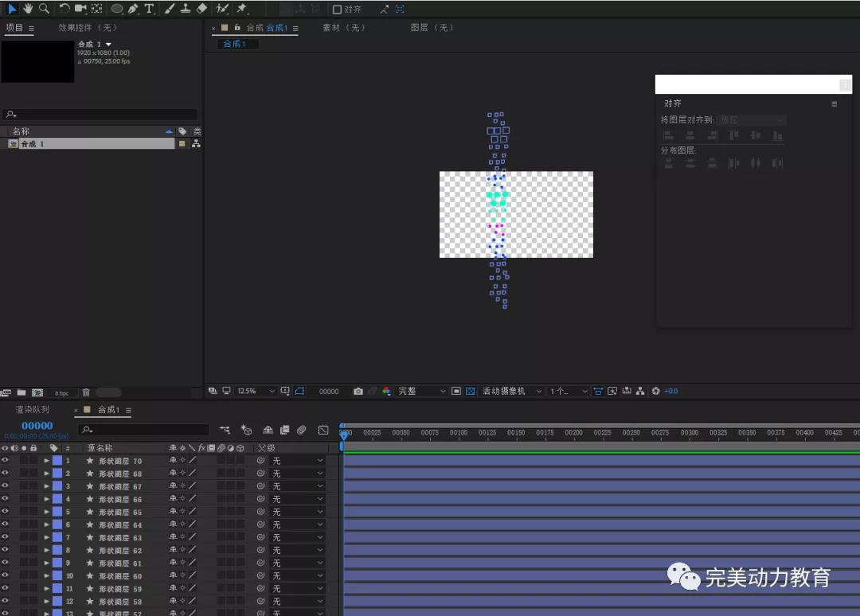Image resolution: width=860 pixels, height=616 pixels.
Task: Switch to the 渲染队列 tab
Action: 32,410
